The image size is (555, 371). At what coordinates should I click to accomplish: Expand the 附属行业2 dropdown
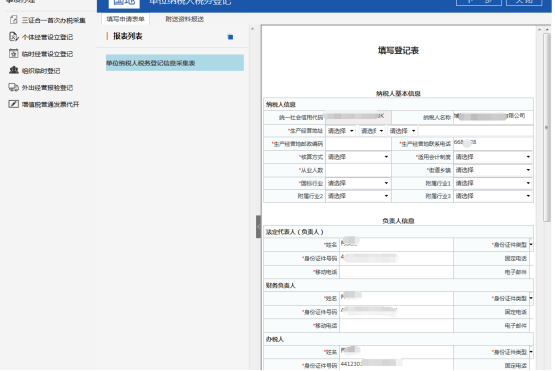click(358, 196)
